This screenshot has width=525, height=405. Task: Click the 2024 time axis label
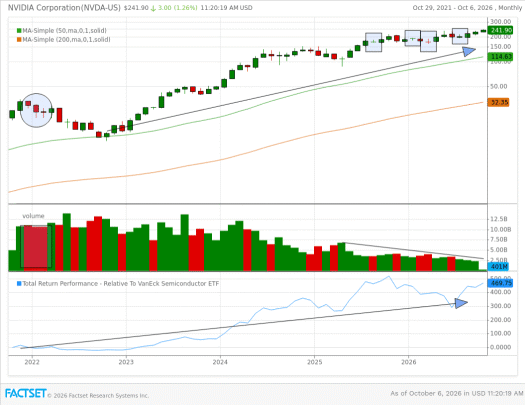(x=220, y=362)
